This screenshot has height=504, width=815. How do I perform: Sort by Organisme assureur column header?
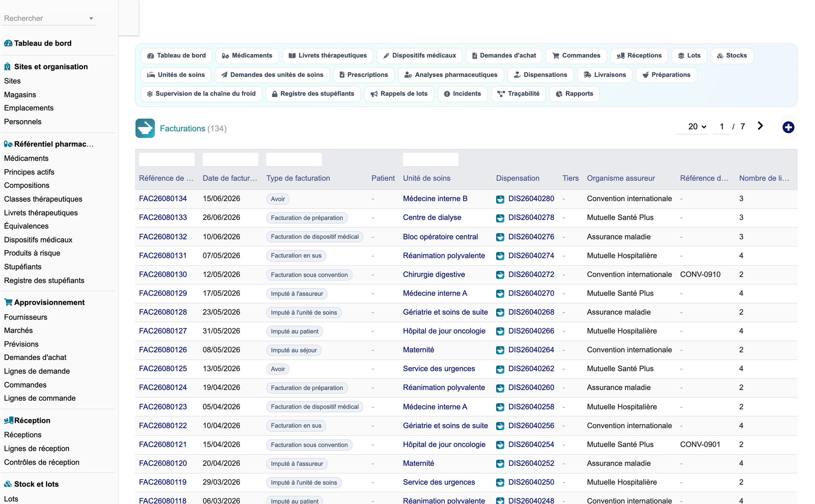[x=621, y=178]
